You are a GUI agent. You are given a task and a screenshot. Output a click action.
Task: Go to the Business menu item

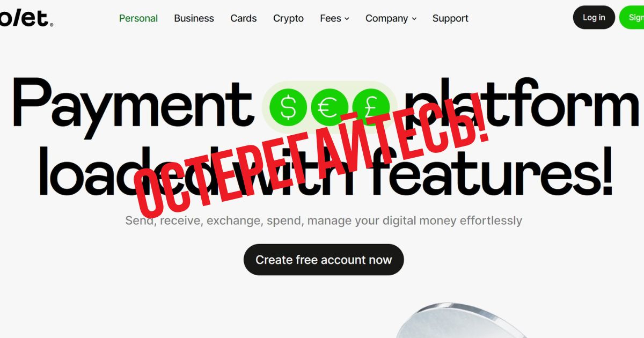point(194,18)
